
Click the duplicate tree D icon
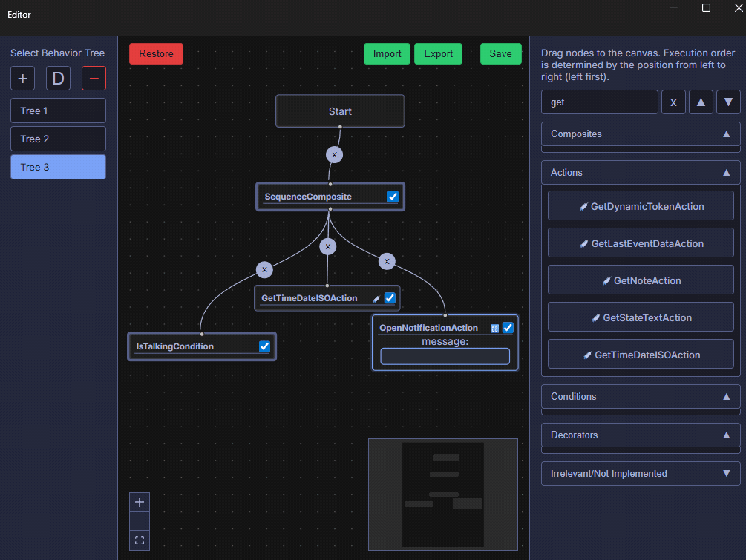click(x=58, y=78)
